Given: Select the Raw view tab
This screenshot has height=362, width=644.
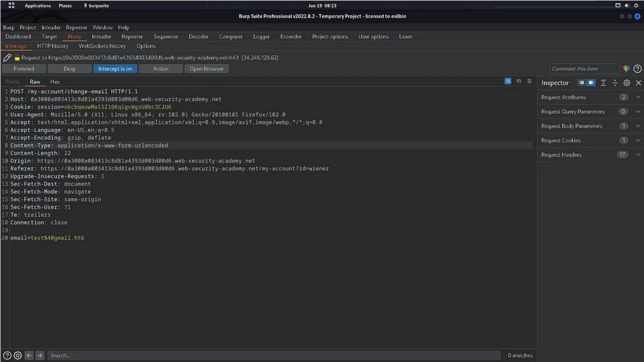Looking at the screenshot, I should pos(35,82).
